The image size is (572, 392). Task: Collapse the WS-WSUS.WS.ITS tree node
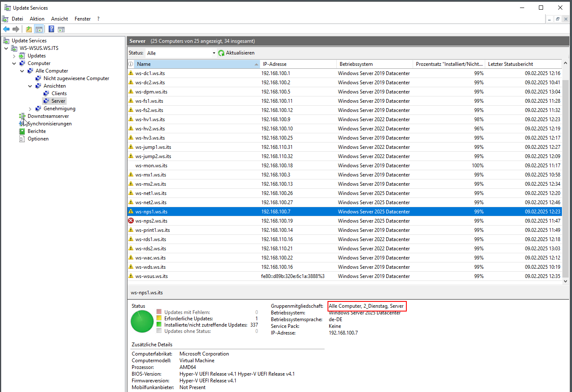point(6,48)
